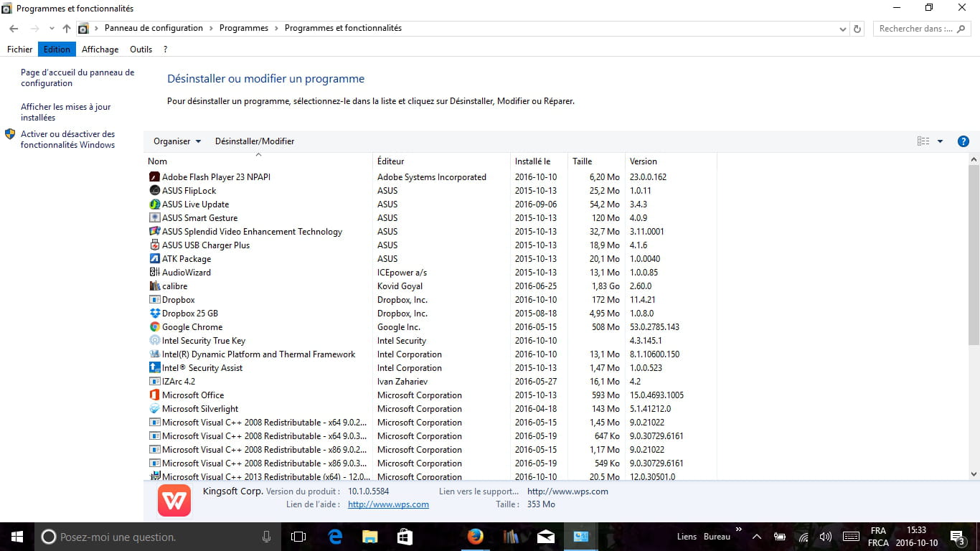Open Firefox from the taskbar
This screenshot has width=980, height=551.
(x=475, y=537)
